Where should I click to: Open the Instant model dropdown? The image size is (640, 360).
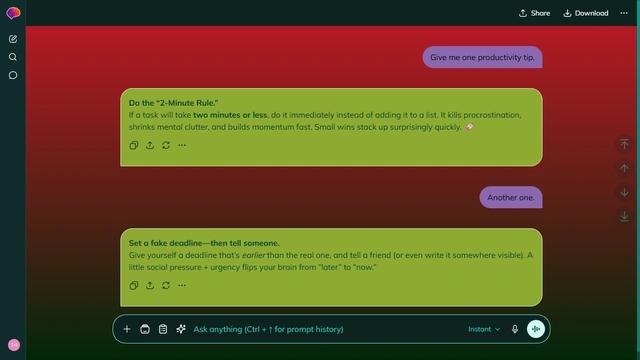(x=484, y=329)
